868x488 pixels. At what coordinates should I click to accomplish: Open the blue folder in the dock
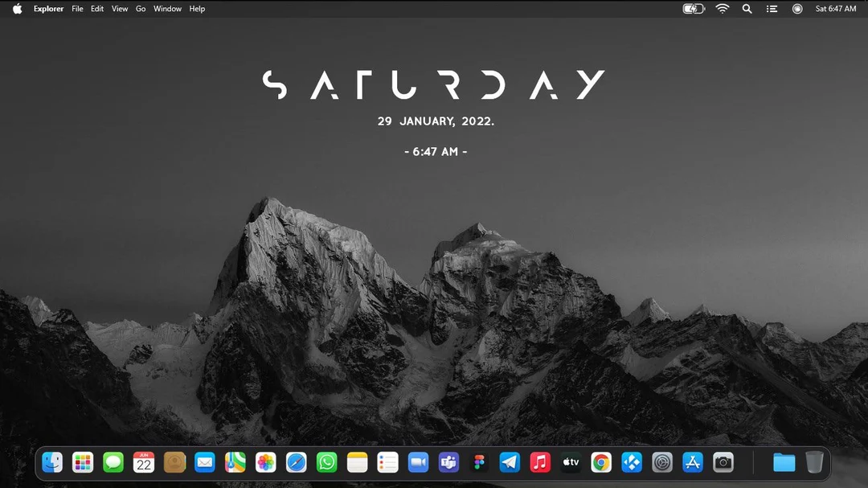click(784, 462)
